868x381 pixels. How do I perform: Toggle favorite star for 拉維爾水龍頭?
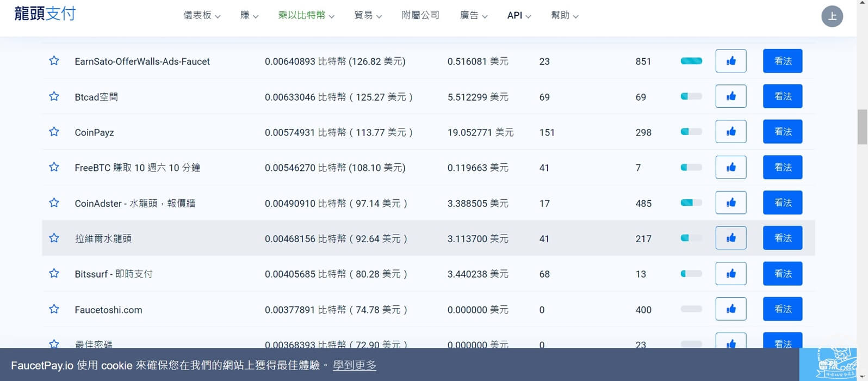coord(54,238)
